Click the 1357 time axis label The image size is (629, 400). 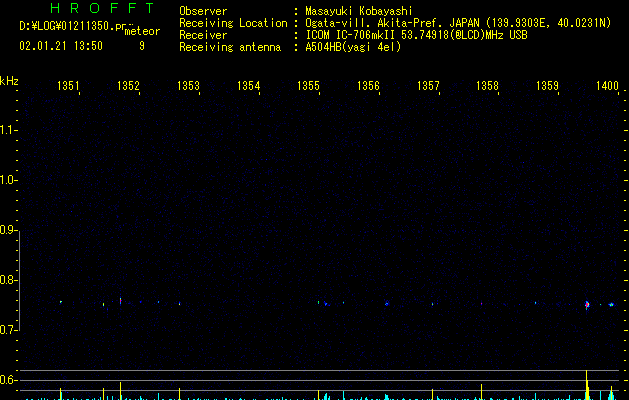(428, 85)
